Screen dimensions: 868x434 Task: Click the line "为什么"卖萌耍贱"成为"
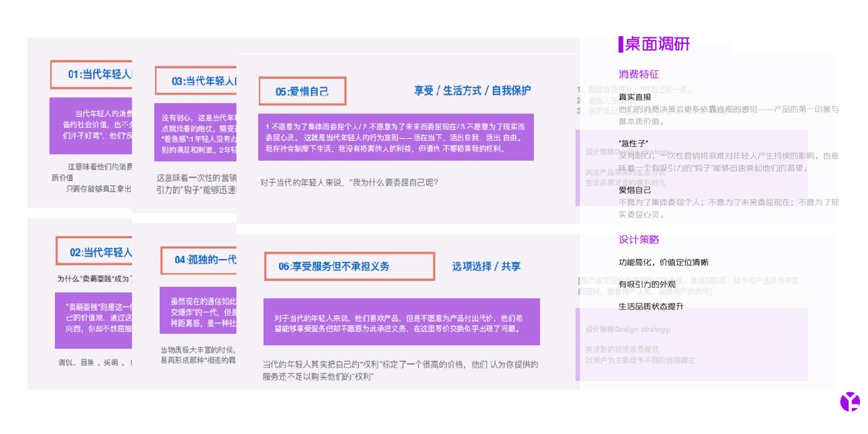95,278
